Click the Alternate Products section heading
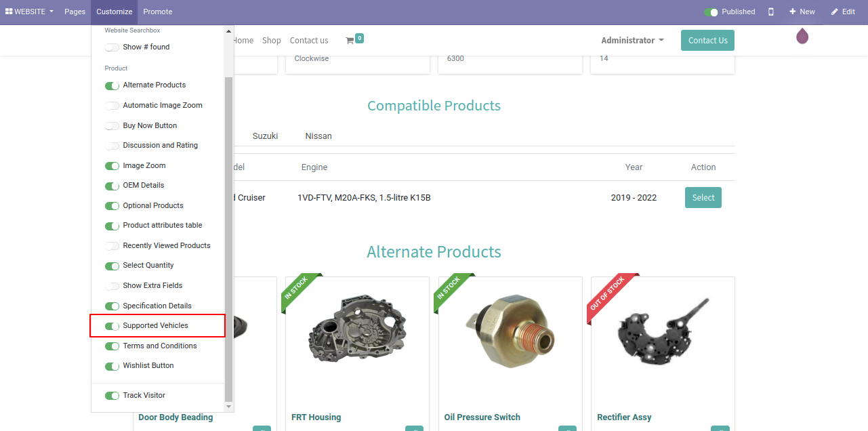868x431 pixels. coord(434,252)
